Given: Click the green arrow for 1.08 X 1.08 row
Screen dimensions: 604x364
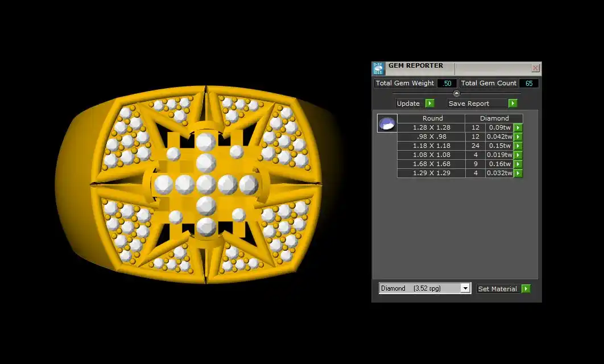Looking at the screenshot, I should point(518,155).
